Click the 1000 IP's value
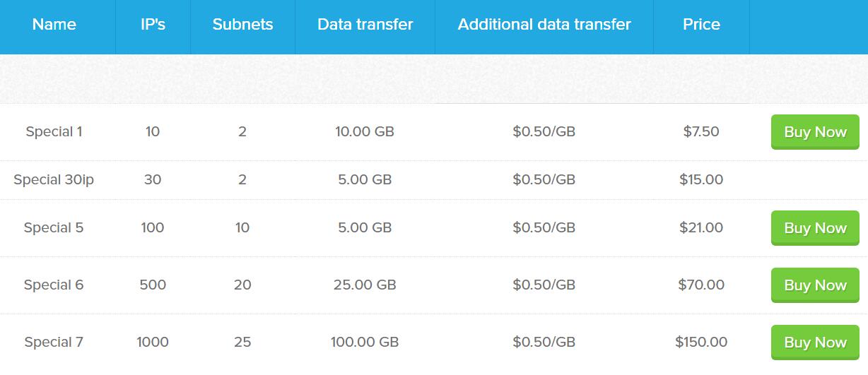Screen dimensions: 868x375 153,342
